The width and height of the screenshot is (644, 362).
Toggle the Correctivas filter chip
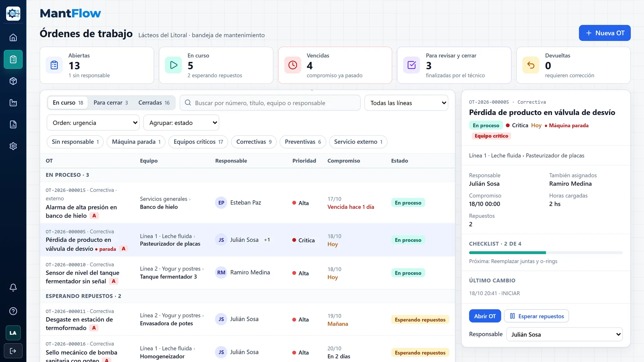coord(254,142)
